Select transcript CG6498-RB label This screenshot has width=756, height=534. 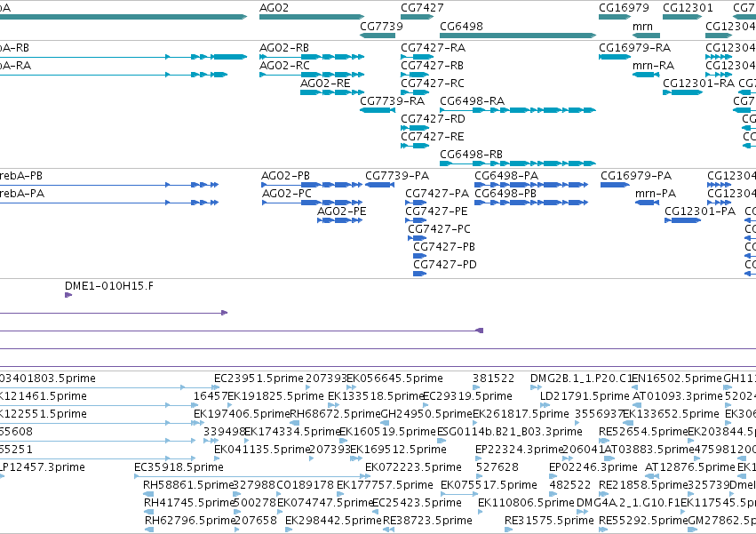pos(471,155)
